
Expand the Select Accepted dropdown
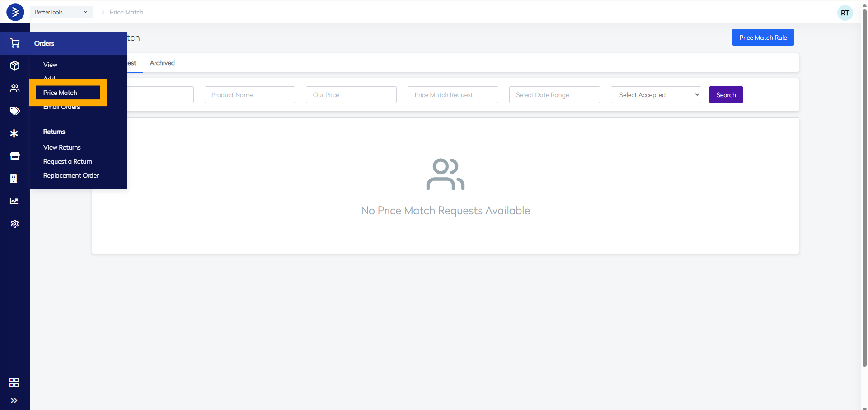[x=656, y=95]
